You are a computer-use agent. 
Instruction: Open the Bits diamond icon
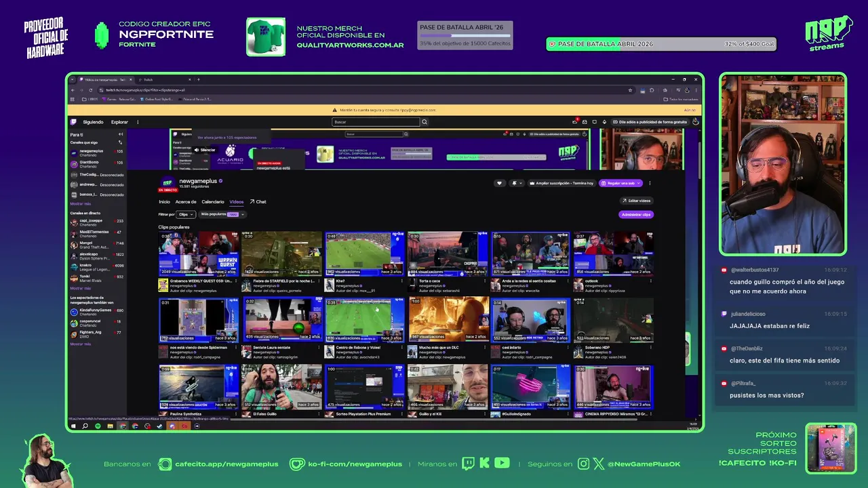tap(604, 122)
